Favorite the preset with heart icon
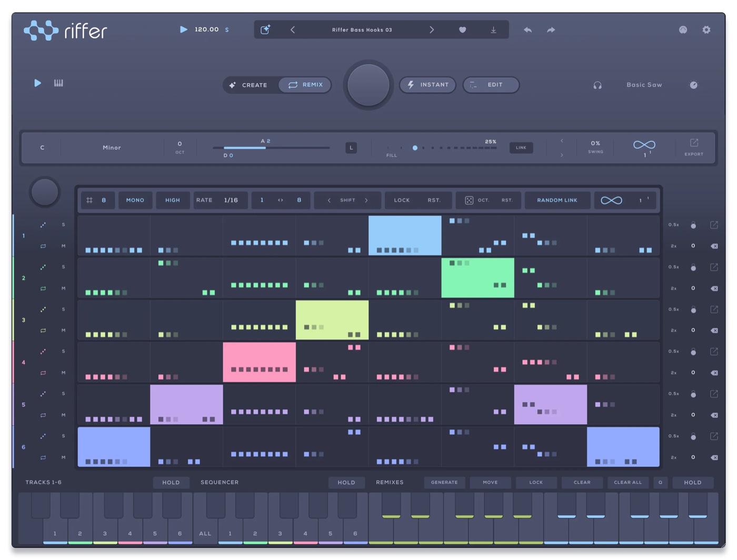737x560 pixels. coord(462,30)
